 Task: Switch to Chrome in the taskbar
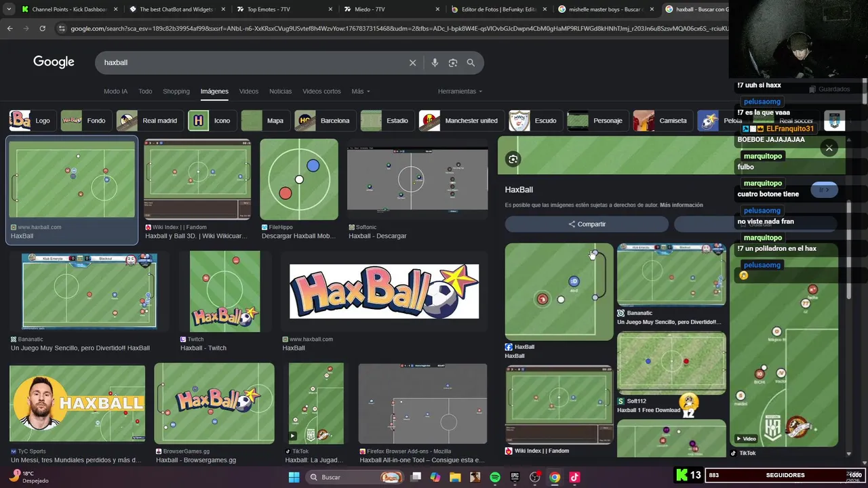555,477
